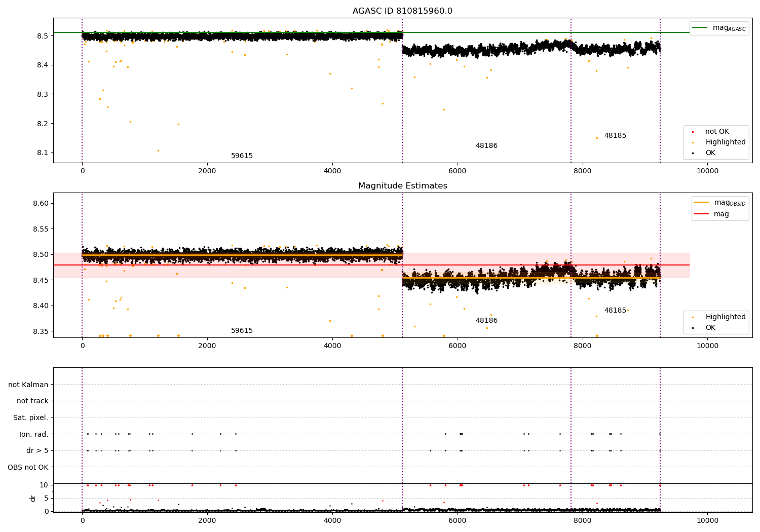This screenshot has height=532, width=760.
Task: Click the 'Ion. rad.' axis label
Action: click(x=34, y=435)
